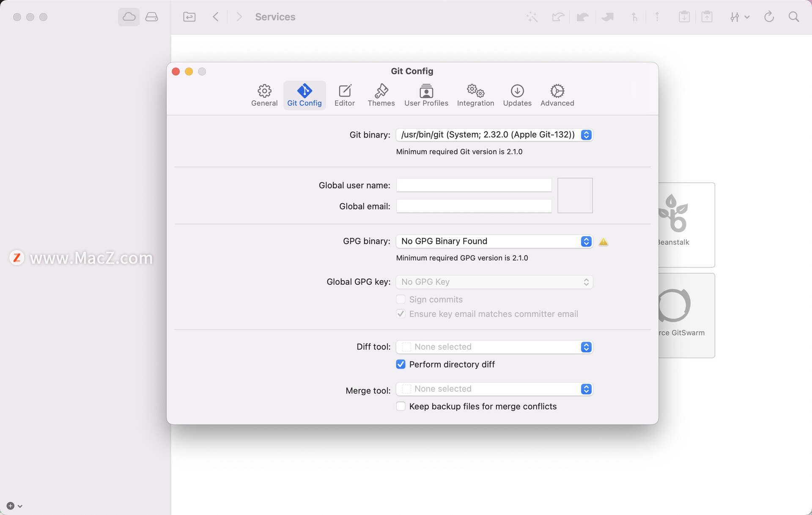Click the outlined curved-arrow toolbar icon
The height and width of the screenshot is (515, 812).
[x=558, y=17]
